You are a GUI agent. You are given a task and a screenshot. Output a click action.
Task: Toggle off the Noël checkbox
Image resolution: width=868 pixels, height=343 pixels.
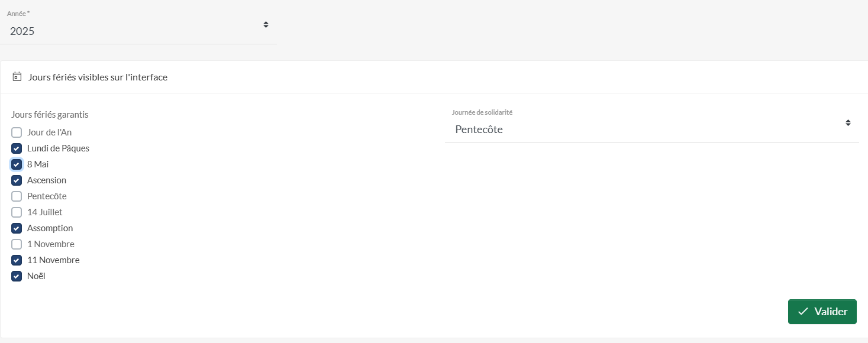pyautogui.click(x=17, y=276)
